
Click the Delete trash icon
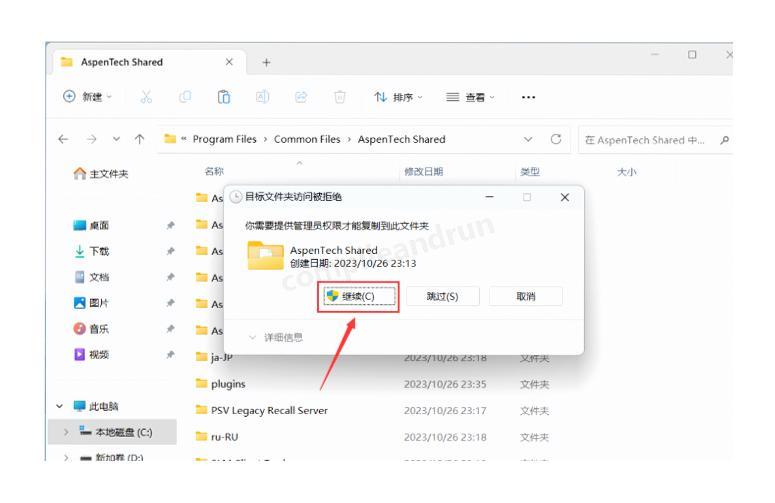pos(340,97)
